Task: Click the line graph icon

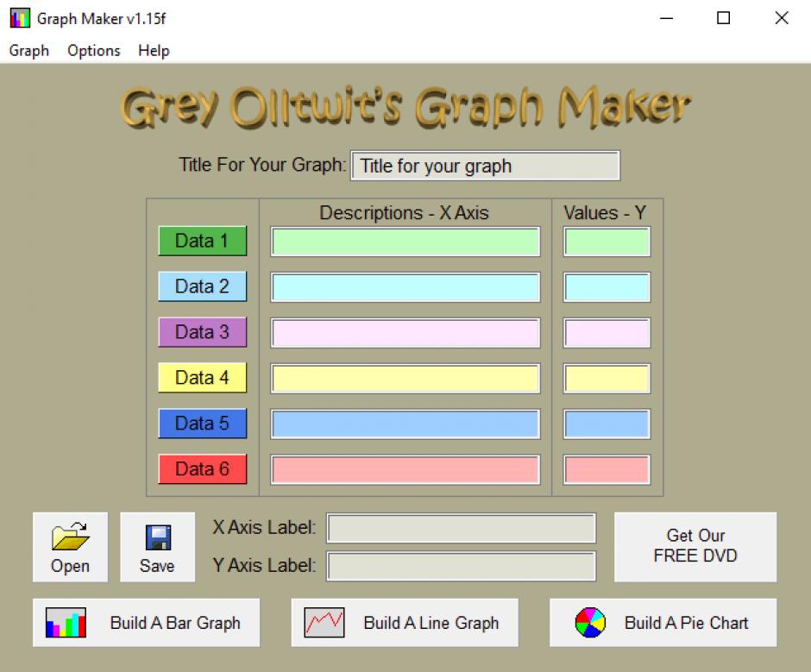Action: click(324, 623)
